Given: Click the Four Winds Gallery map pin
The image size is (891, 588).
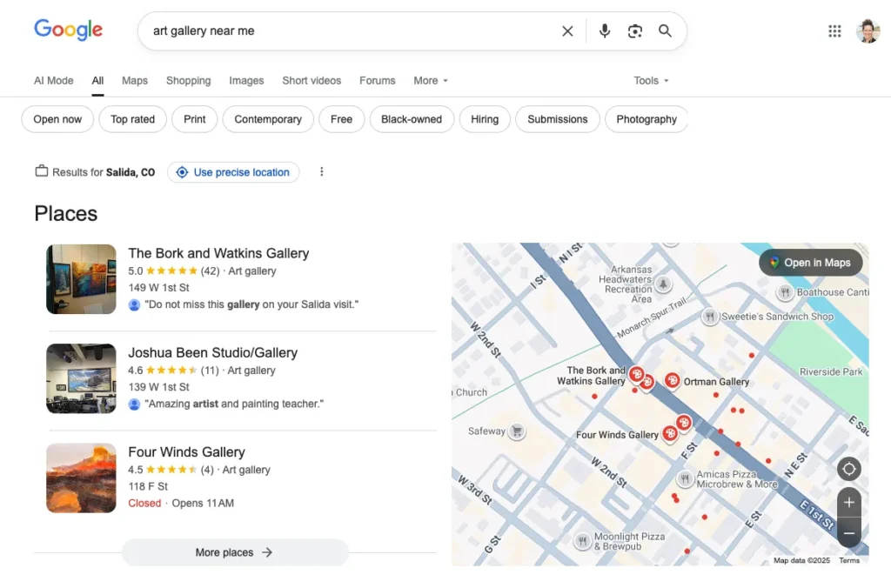Looking at the screenshot, I should click(671, 434).
